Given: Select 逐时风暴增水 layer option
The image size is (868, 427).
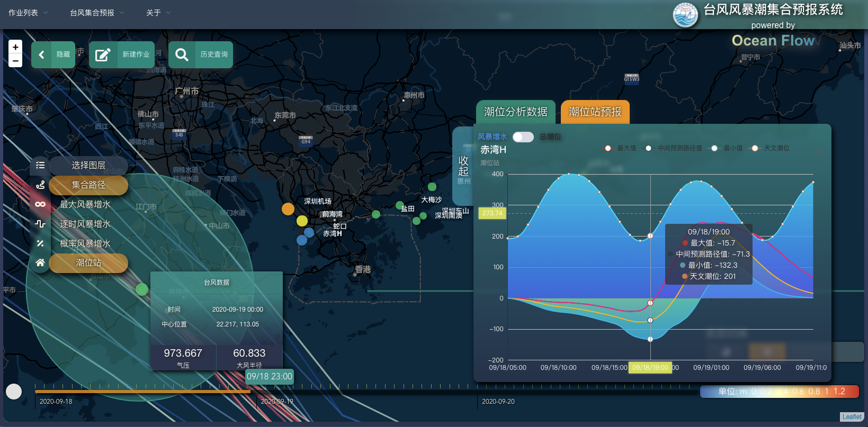Looking at the screenshot, I should click(x=85, y=224).
